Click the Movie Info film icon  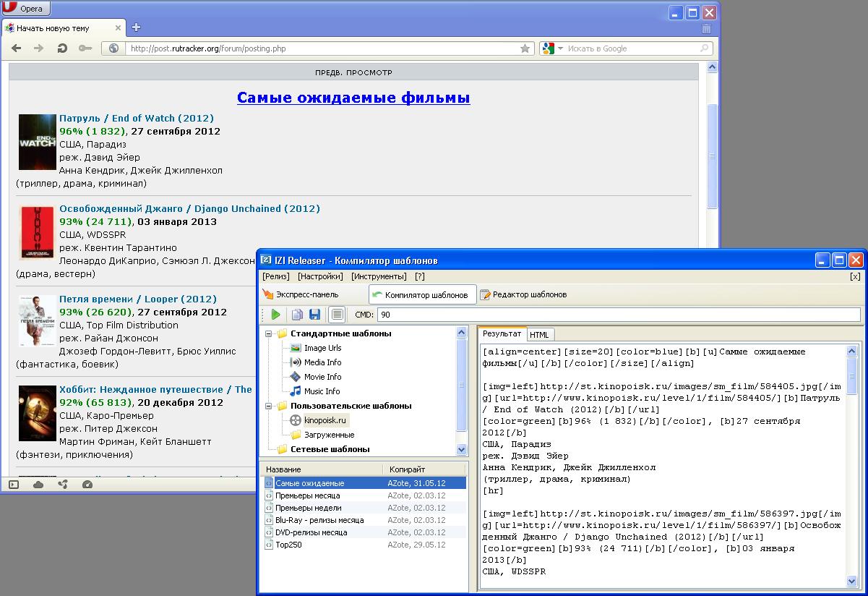coord(296,377)
